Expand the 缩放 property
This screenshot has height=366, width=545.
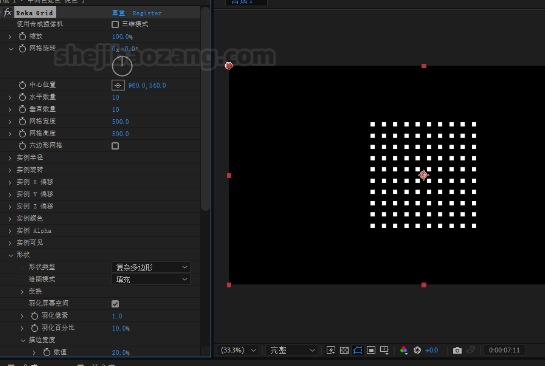coord(10,36)
